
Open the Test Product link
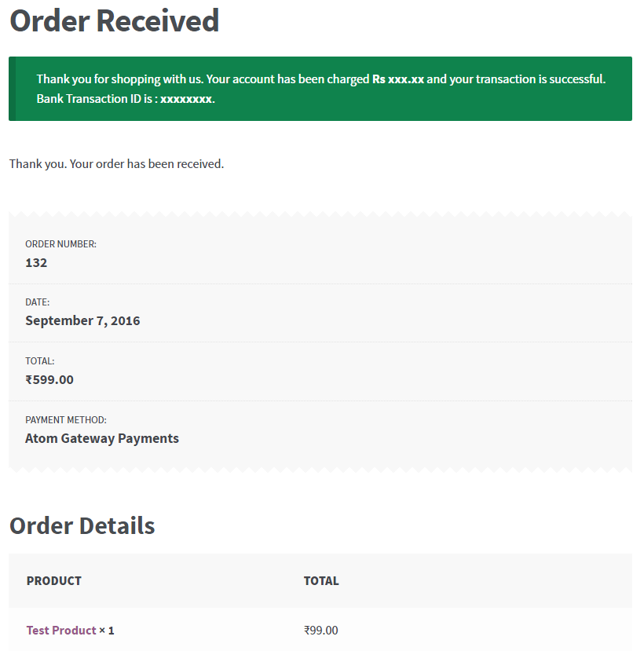[x=61, y=630]
